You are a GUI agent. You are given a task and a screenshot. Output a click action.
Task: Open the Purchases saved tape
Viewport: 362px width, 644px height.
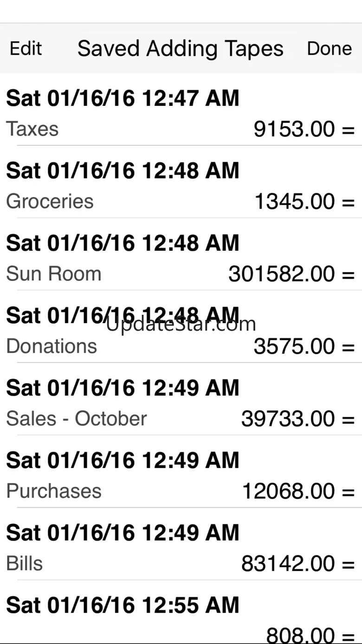181,471
